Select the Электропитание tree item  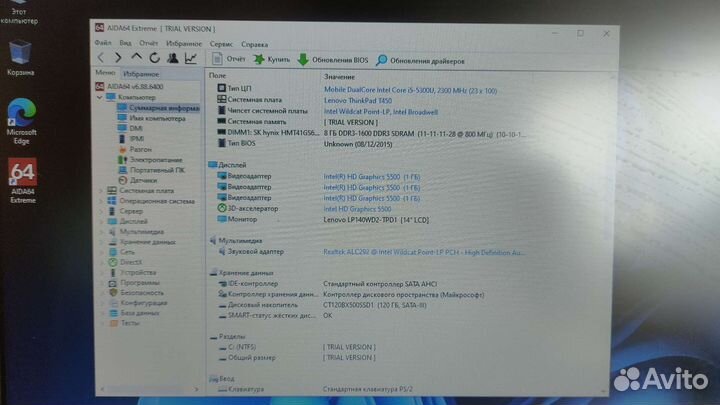point(150,160)
